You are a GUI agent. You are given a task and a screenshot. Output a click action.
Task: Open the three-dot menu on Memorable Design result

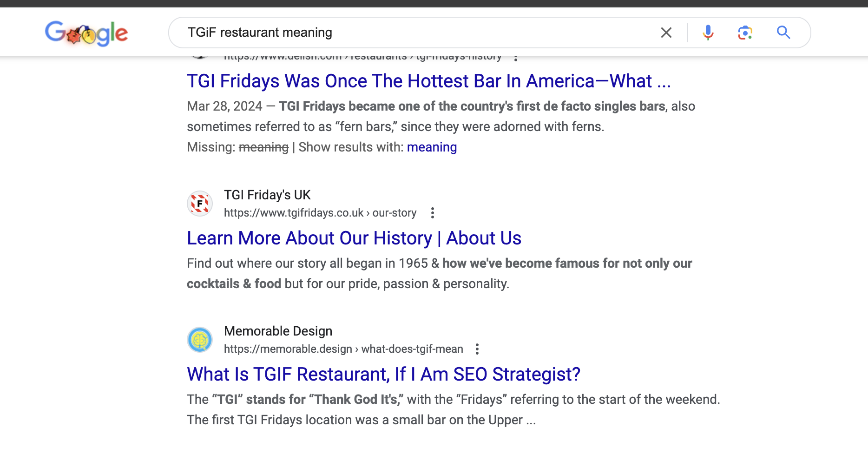click(478, 349)
